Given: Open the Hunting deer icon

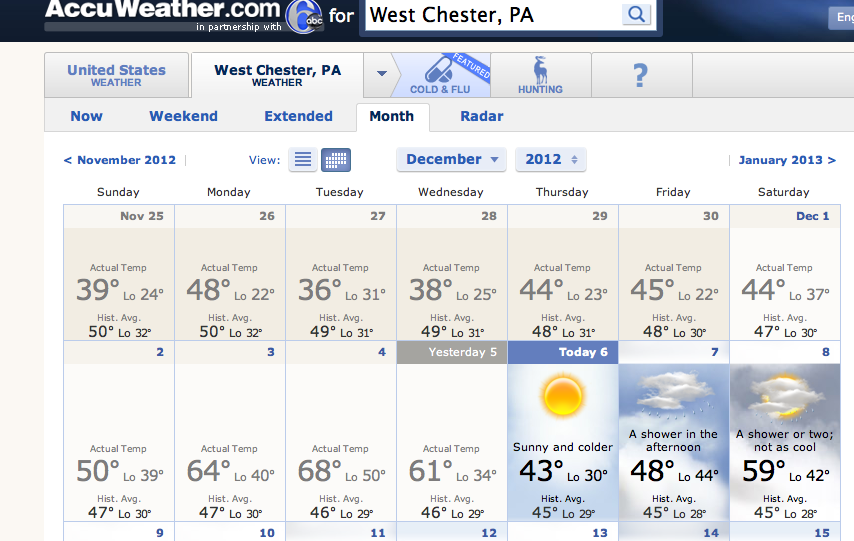Looking at the screenshot, I should 540,73.
